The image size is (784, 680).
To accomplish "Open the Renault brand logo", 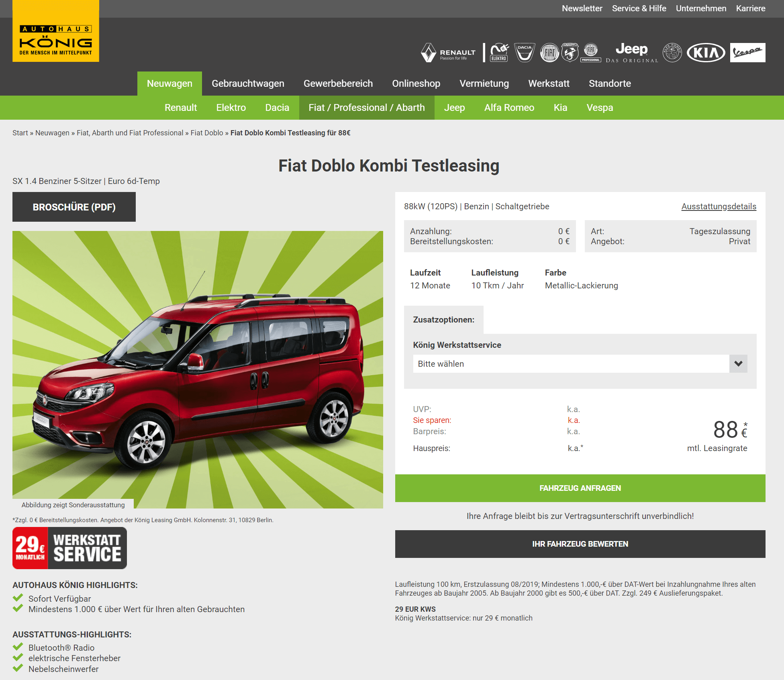I will 448,53.
